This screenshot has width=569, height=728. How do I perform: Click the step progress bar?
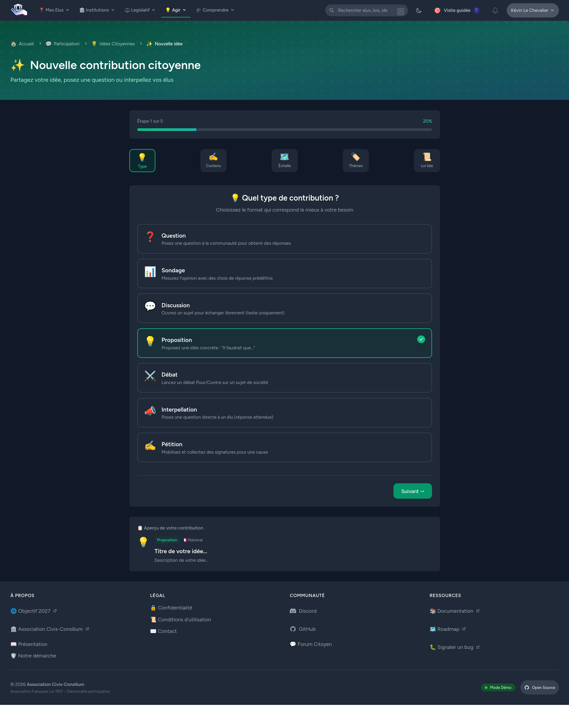(284, 130)
